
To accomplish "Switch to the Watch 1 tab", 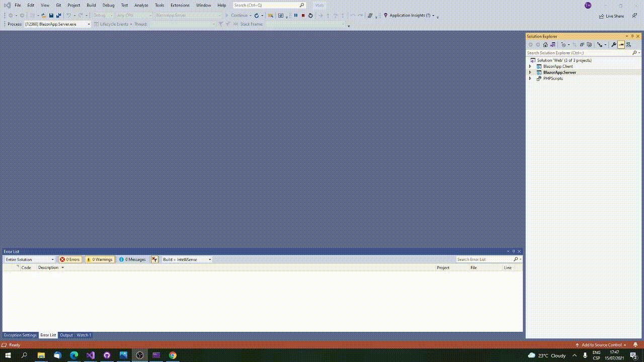I will [84, 335].
